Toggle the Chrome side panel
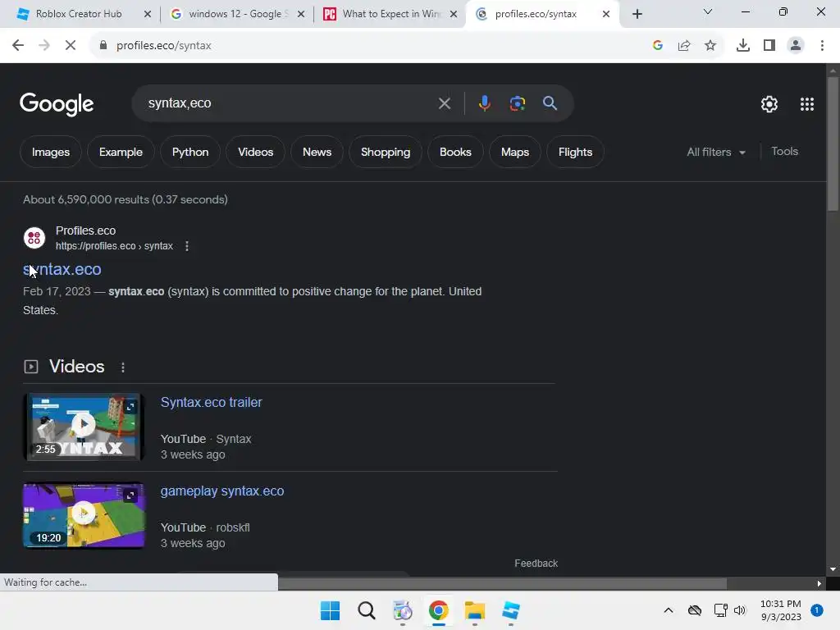This screenshot has height=630, width=840. pos(769,46)
